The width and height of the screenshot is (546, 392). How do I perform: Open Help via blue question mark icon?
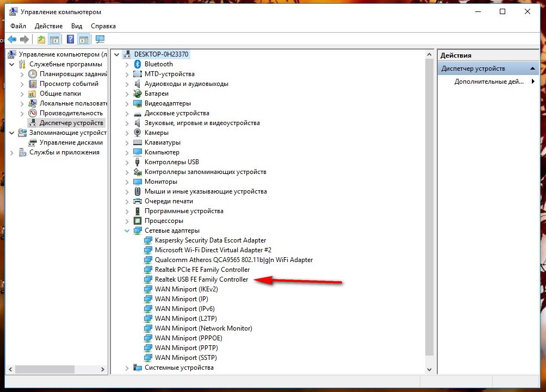pos(70,39)
